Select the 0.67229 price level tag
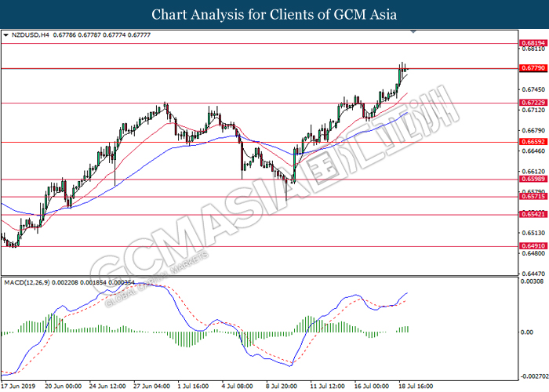The width and height of the screenshot is (549, 392). (x=532, y=103)
